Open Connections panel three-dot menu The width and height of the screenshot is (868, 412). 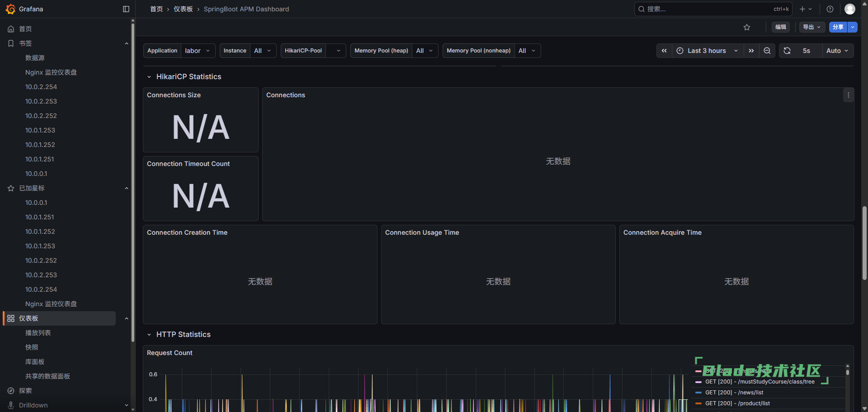[x=849, y=95]
